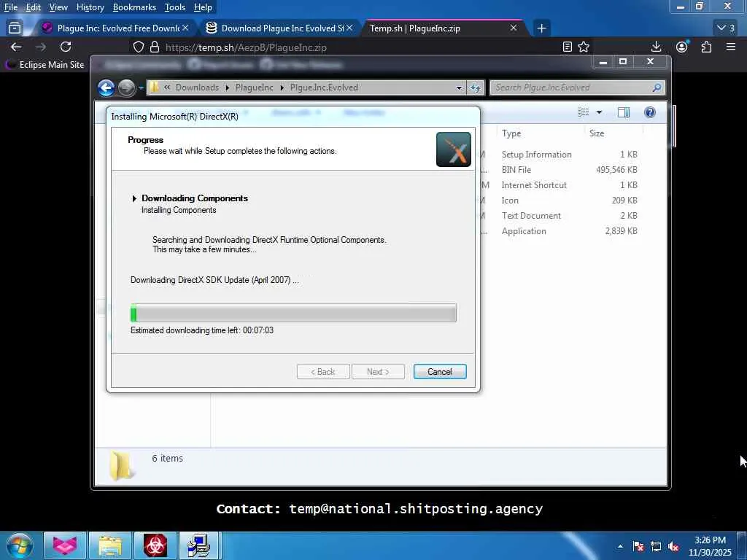This screenshot has width=747, height=560.
Task: Click the Downloads breadcrumb in Explorer
Action: [197, 87]
